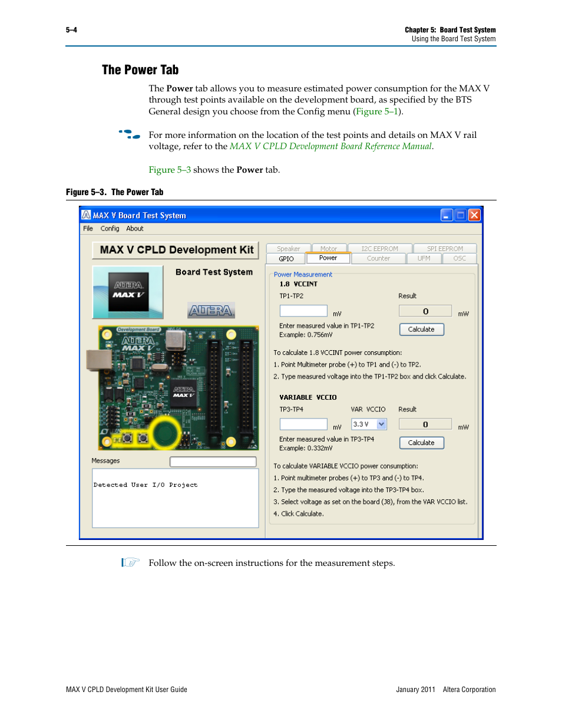Viewport: 562px width, 728px height.
Task: Switch to the Counter tab
Action: 378,258
